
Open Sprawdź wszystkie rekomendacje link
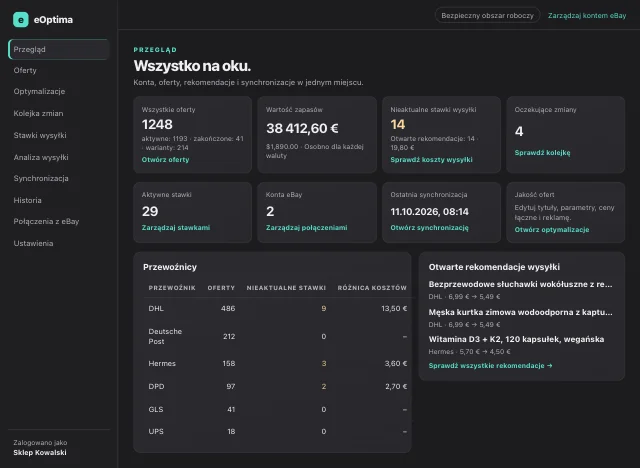490,366
